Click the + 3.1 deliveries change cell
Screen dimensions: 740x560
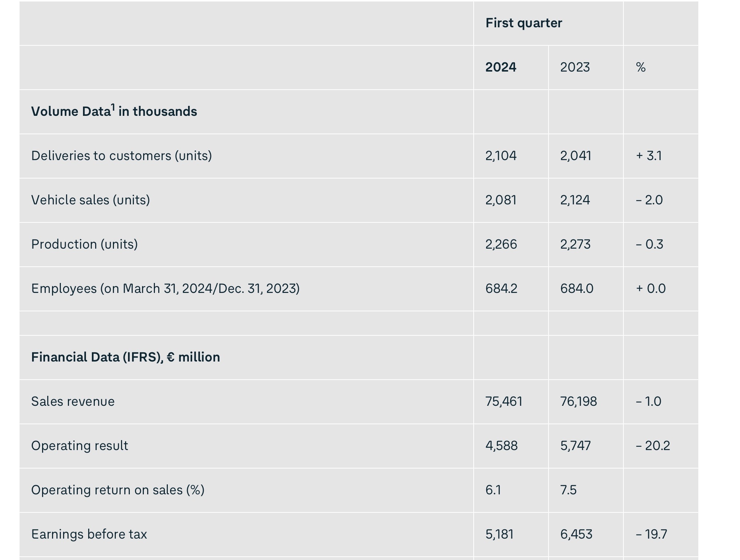click(649, 156)
